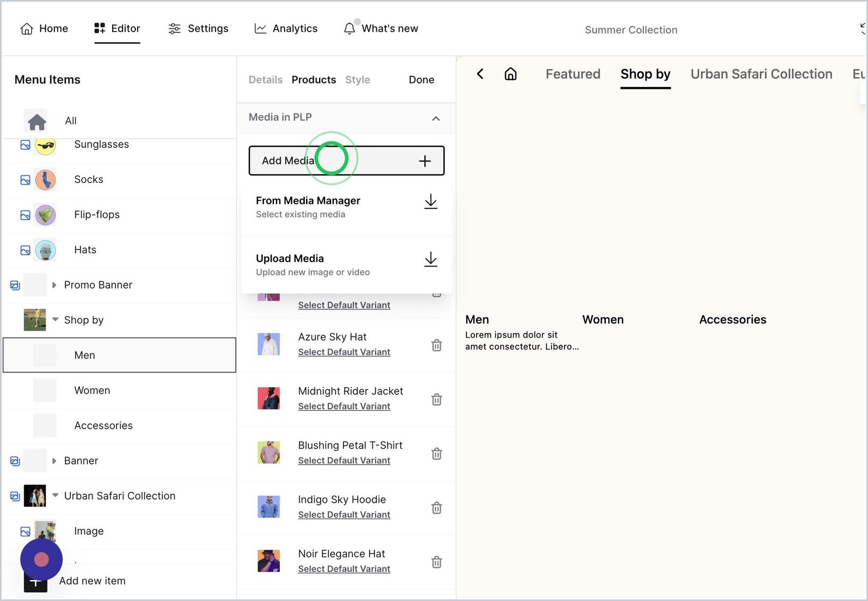Click the round purple record button
This screenshot has width=868, height=601.
[42, 560]
